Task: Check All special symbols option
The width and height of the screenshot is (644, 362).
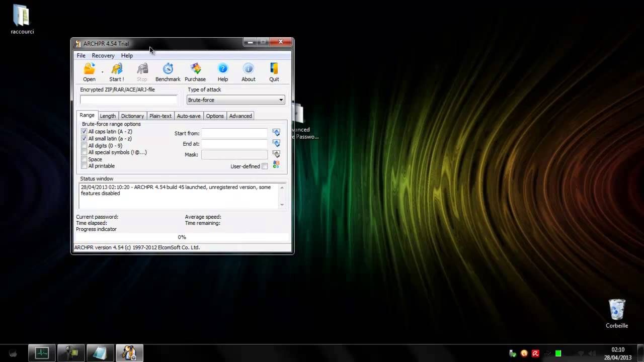Action: (x=84, y=152)
